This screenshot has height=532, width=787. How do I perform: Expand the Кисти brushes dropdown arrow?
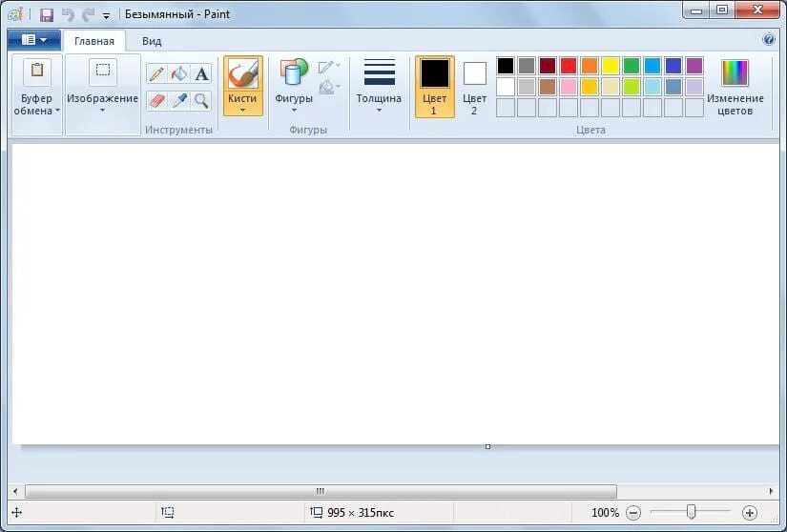(x=243, y=111)
